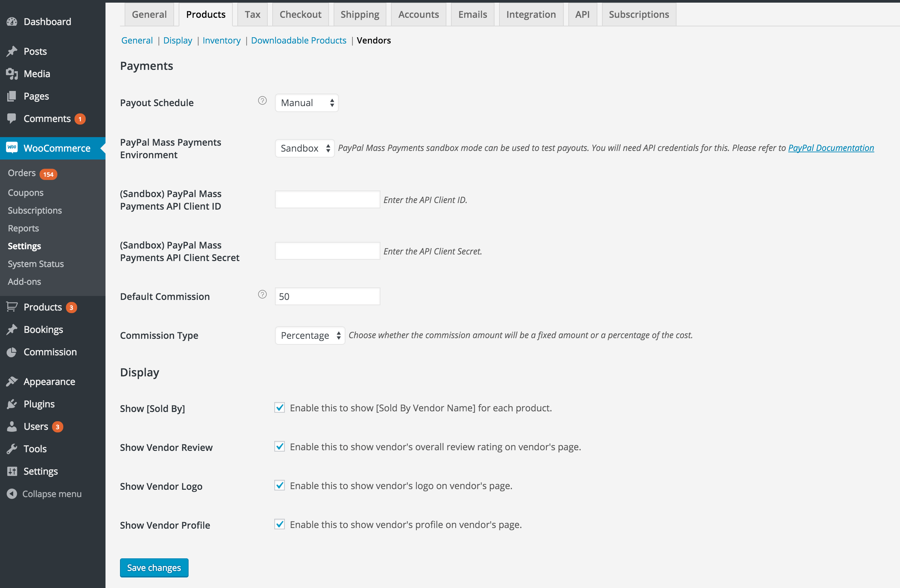The height and width of the screenshot is (588, 900).
Task: Select the Products cart icon in the sidebar
Action: pyautogui.click(x=12, y=307)
